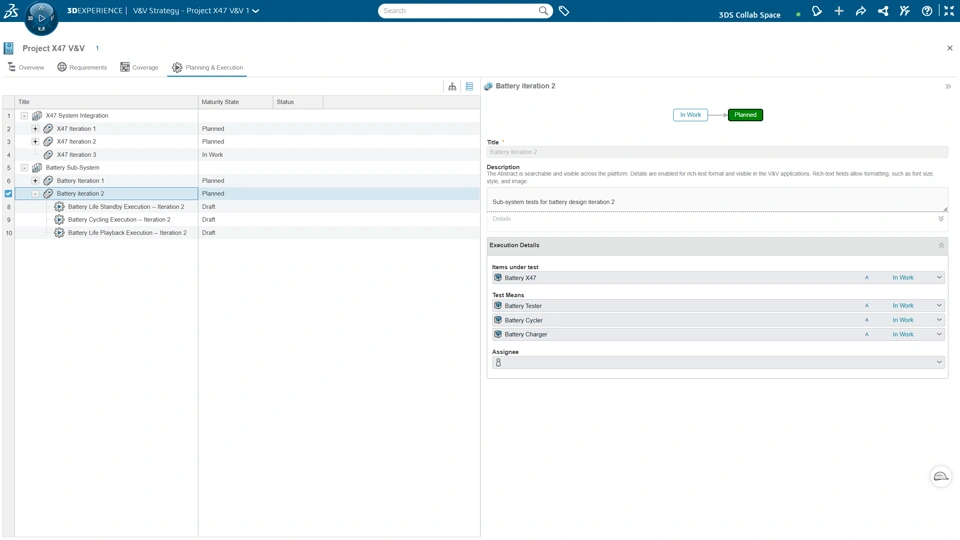Open the 3DEXPERIENCE compass
Screen dimensions: 960x540
point(41,18)
